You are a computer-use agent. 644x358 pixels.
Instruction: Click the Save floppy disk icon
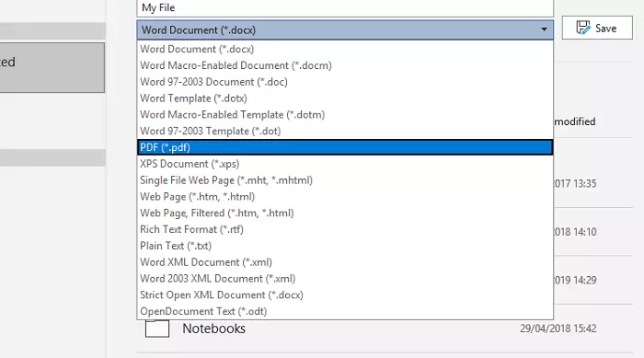pyautogui.click(x=582, y=28)
